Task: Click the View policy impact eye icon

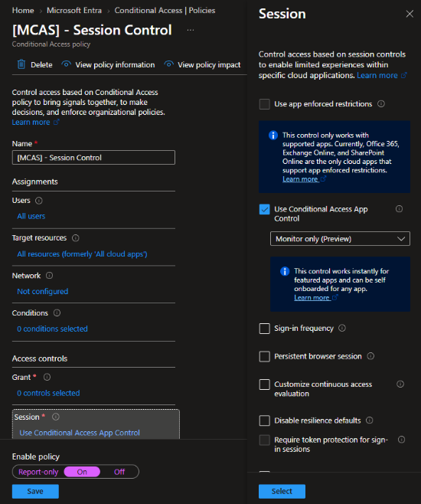Action: click(x=169, y=64)
